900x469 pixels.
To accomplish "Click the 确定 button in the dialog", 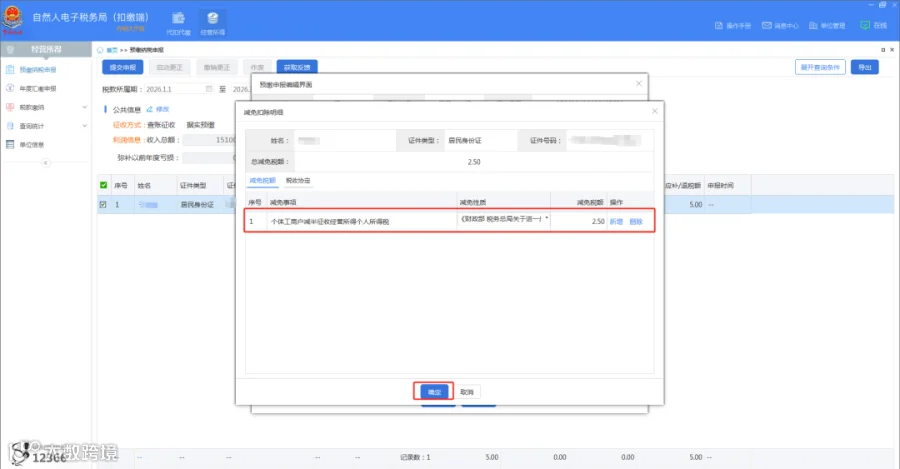I will tap(434, 392).
